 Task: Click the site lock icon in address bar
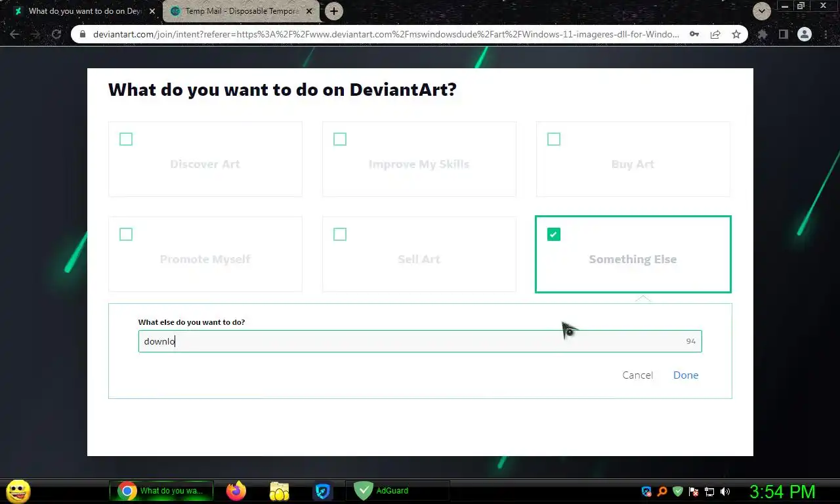(83, 34)
